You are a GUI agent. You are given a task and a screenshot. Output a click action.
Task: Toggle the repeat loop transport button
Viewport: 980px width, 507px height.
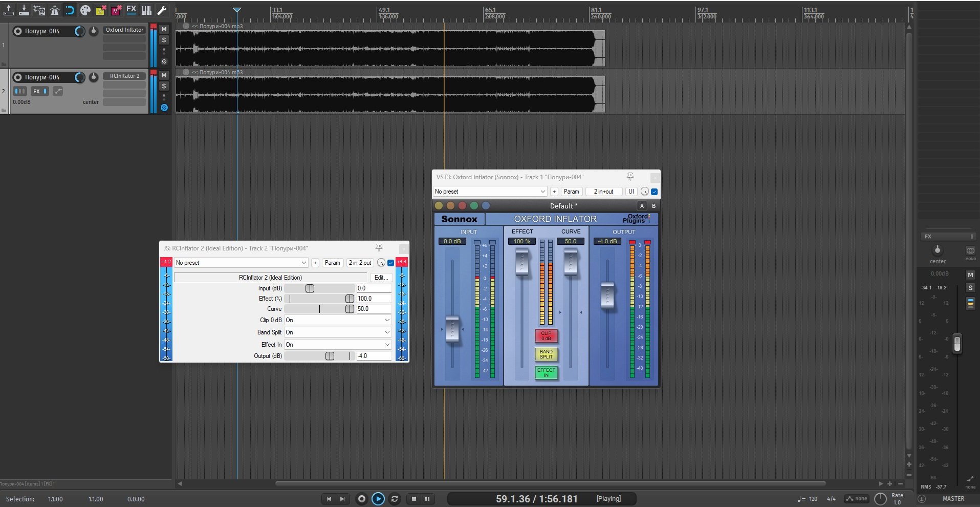[x=395, y=499]
